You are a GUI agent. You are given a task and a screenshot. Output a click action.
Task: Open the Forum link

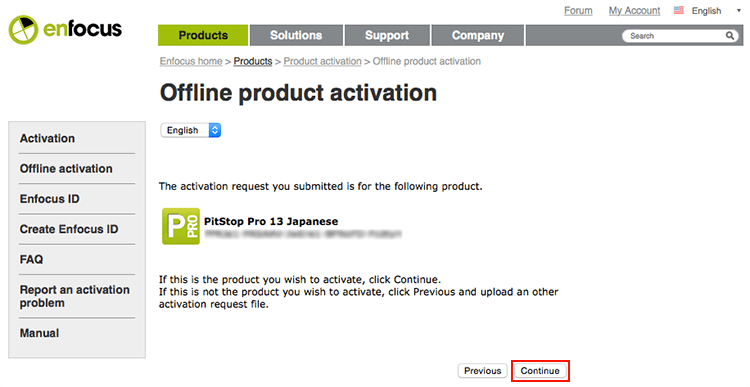[578, 11]
